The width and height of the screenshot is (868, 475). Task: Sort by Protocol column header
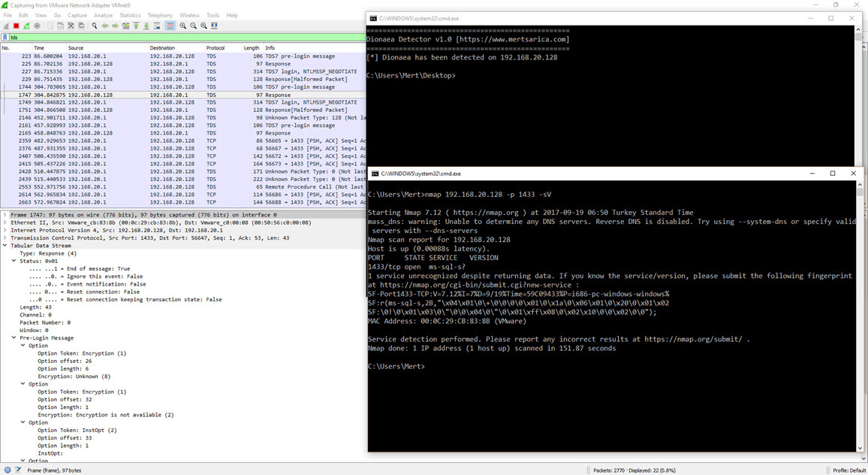pos(223,48)
